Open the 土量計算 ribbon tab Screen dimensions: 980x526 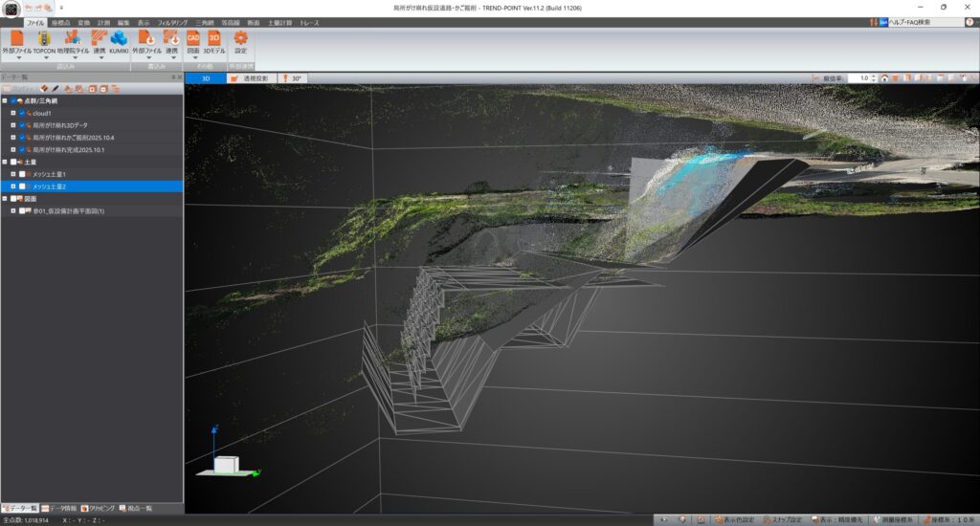point(279,21)
